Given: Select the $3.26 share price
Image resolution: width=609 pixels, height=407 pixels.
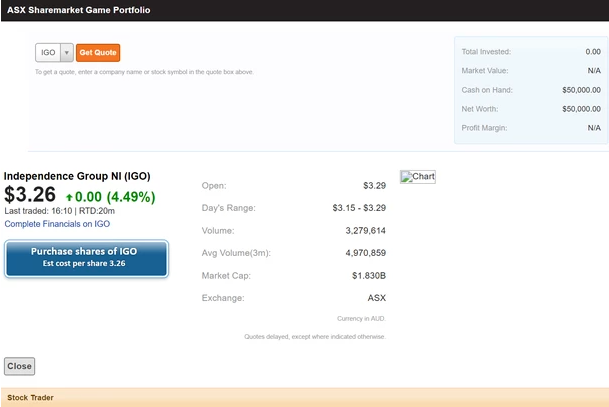Looking at the screenshot, I should click(x=30, y=194).
